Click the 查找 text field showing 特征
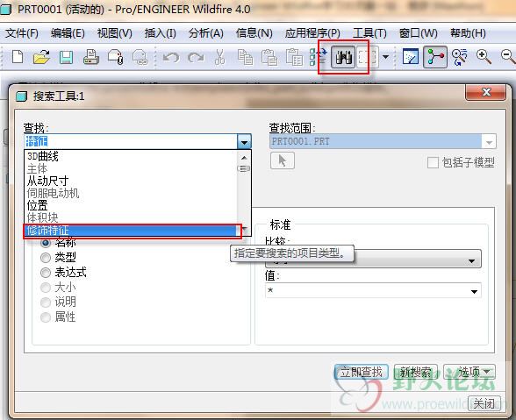This screenshot has height=420, width=516. (131, 142)
